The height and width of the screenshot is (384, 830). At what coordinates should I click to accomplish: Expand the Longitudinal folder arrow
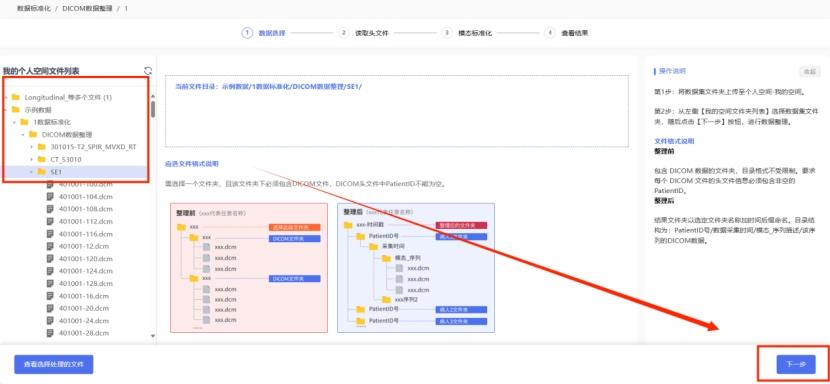(6, 97)
